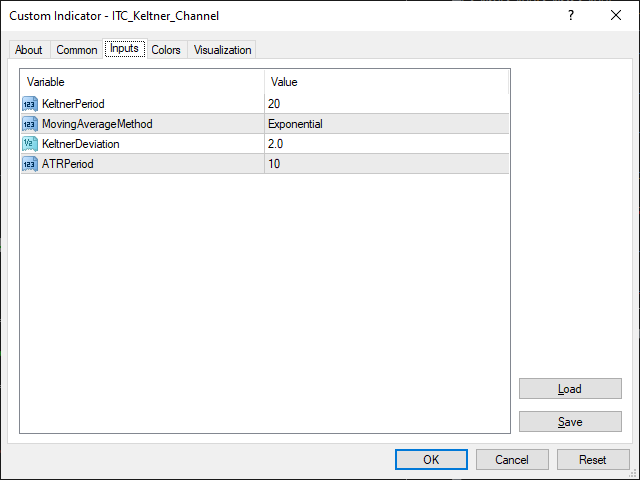Image resolution: width=640 pixels, height=480 pixels.
Task: Open the Visualization tab
Action: (222, 50)
